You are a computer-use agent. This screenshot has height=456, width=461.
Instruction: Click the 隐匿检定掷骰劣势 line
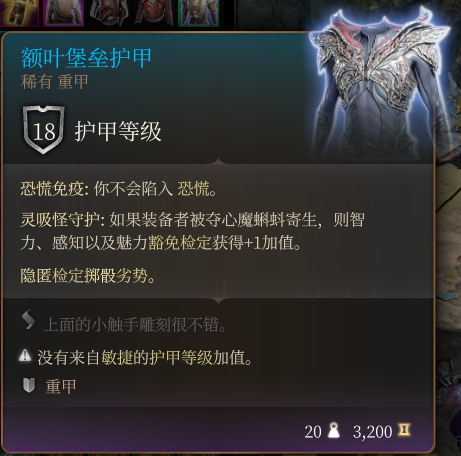click(87, 276)
